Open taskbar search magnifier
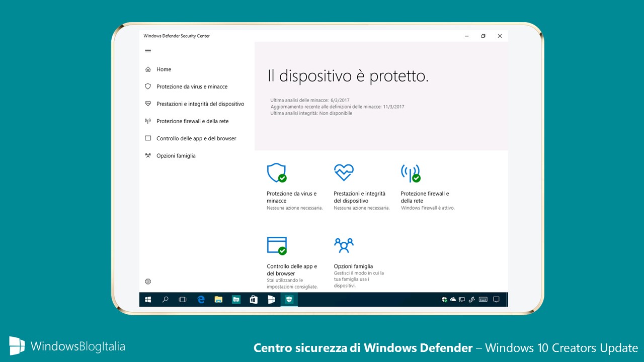 [166, 300]
